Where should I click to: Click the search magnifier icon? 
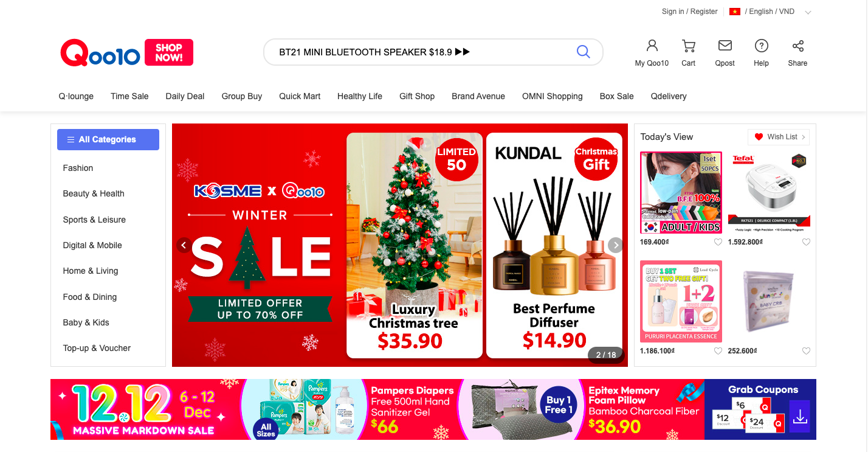[x=583, y=52]
